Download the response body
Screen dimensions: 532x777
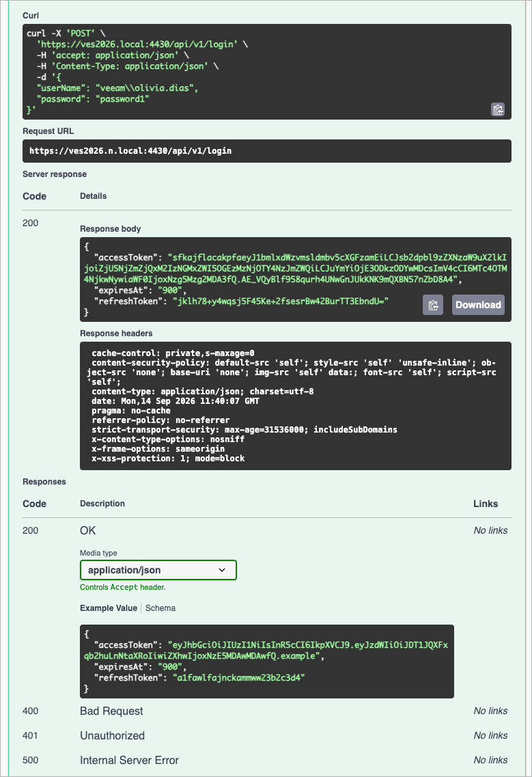click(478, 305)
